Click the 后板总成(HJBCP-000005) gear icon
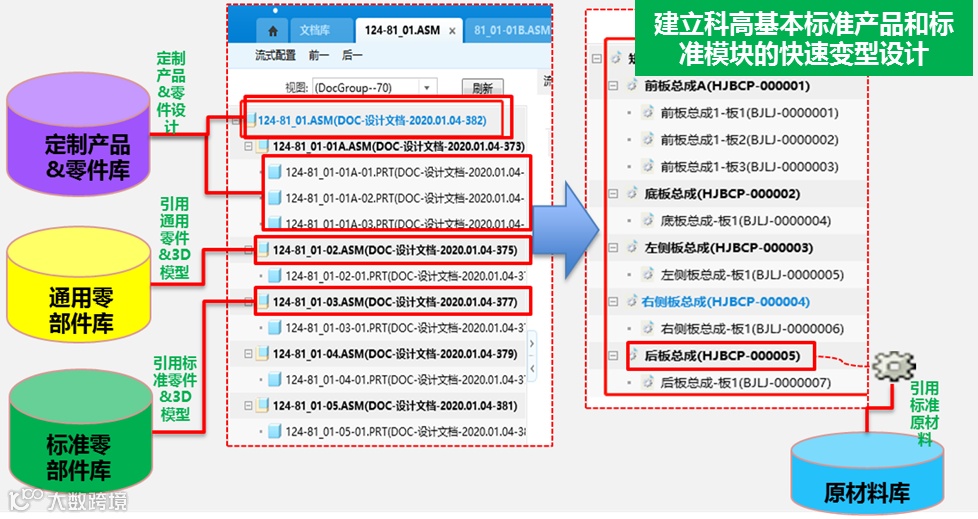 click(634, 356)
